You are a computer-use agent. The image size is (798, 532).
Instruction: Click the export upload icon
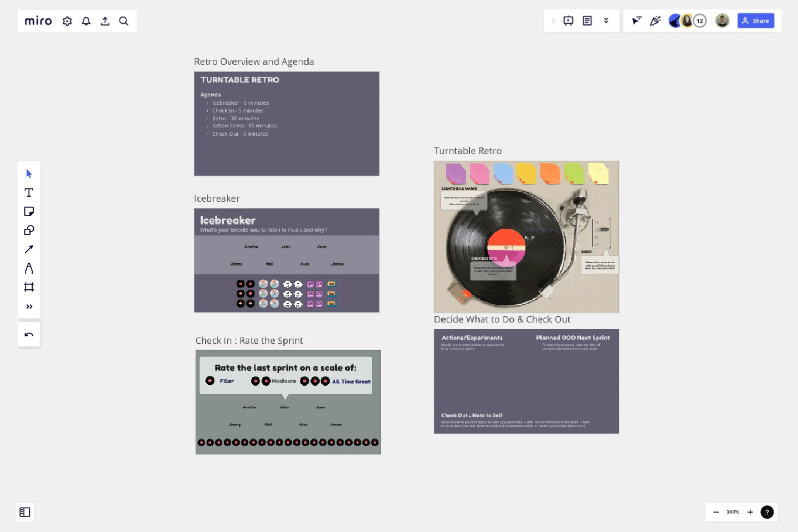(x=105, y=21)
